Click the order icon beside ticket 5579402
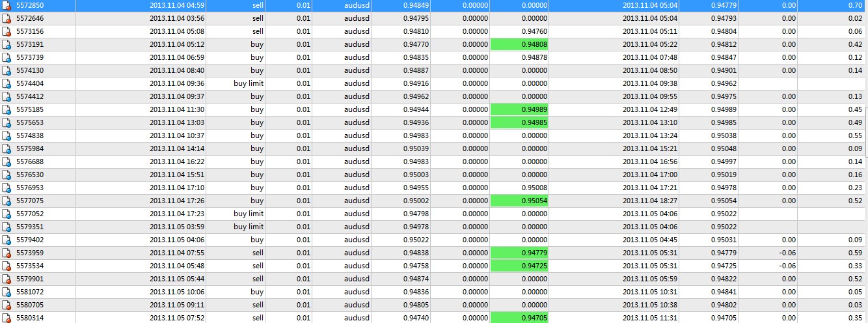Image resolution: width=868 pixels, height=323 pixels. point(7,240)
